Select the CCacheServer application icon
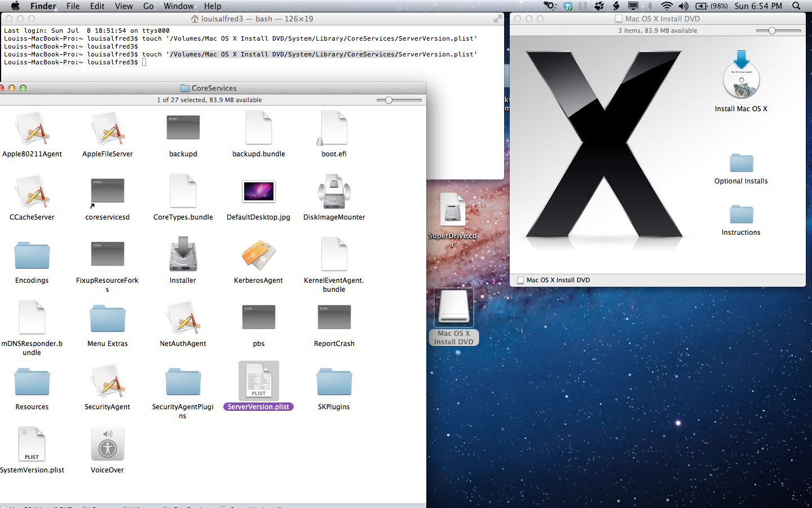This screenshot has height=508, width=812. point(32,191)
